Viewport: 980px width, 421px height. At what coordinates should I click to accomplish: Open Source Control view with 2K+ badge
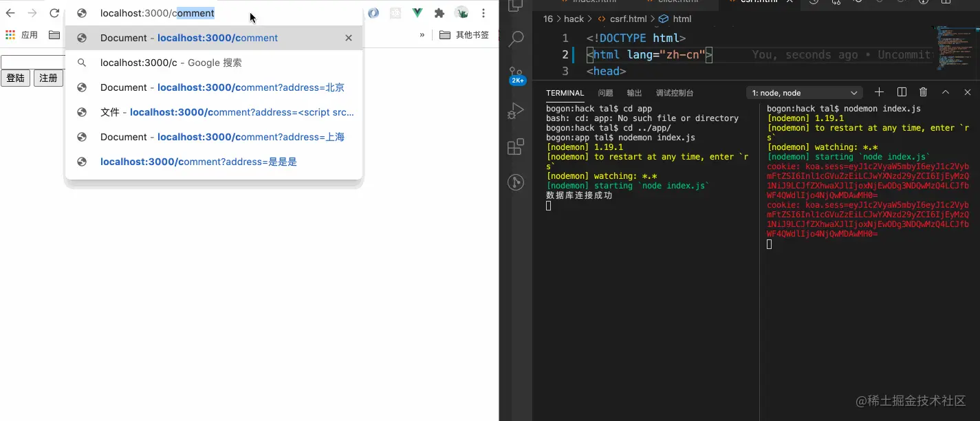[x=516, y=75]
